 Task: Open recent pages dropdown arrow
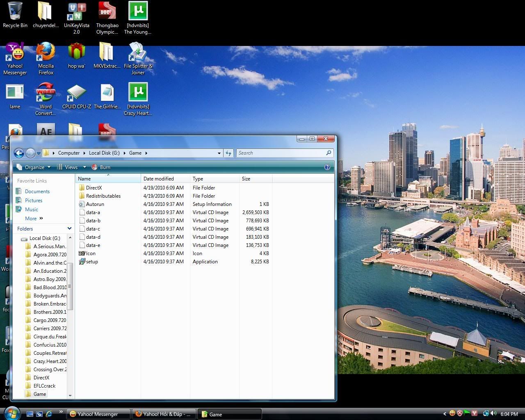tap(39, 153)
